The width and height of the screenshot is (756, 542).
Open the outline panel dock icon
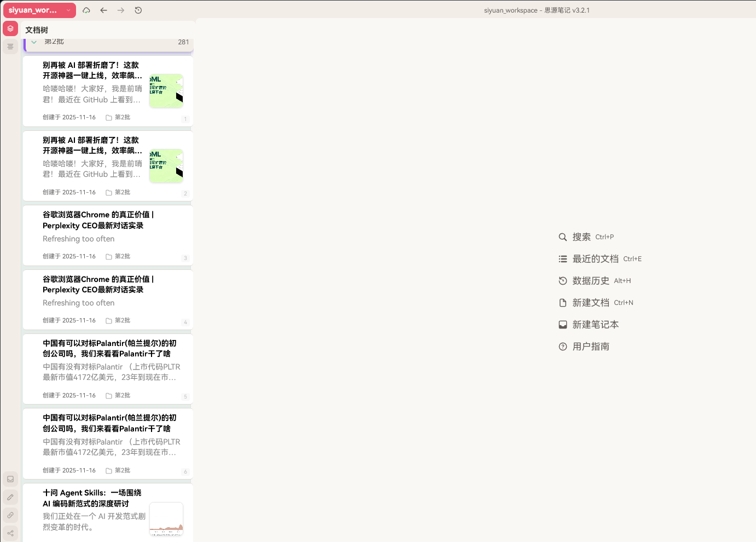point(10,47)
